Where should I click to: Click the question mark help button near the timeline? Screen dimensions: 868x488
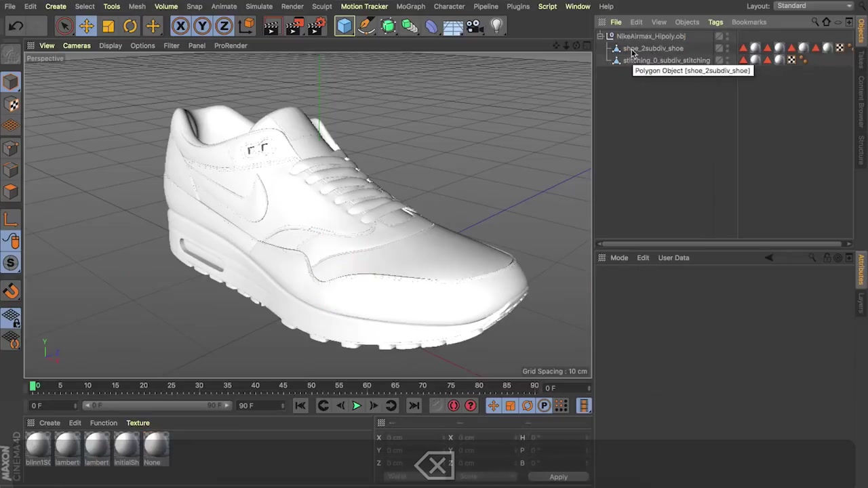click(x=470, y=405)
